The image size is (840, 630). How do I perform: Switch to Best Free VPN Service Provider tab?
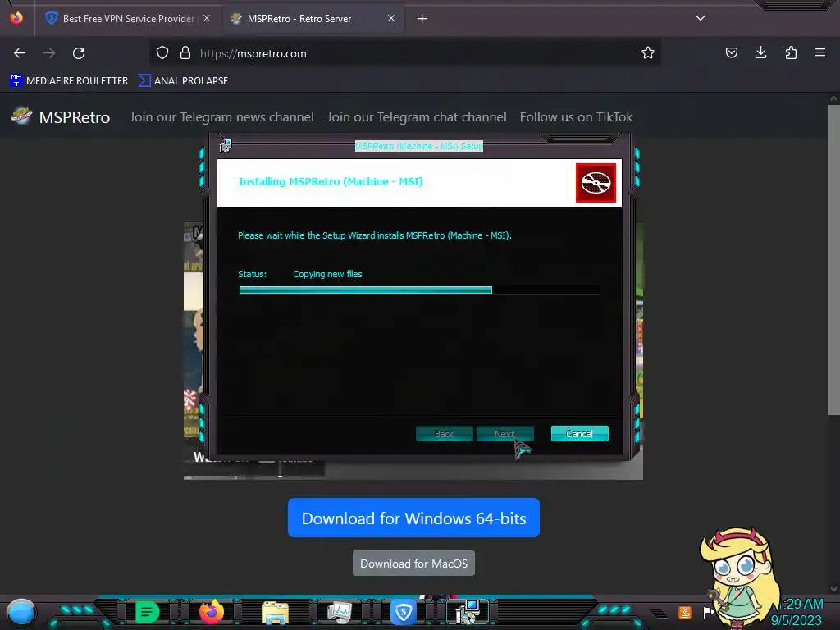point(127,19)
